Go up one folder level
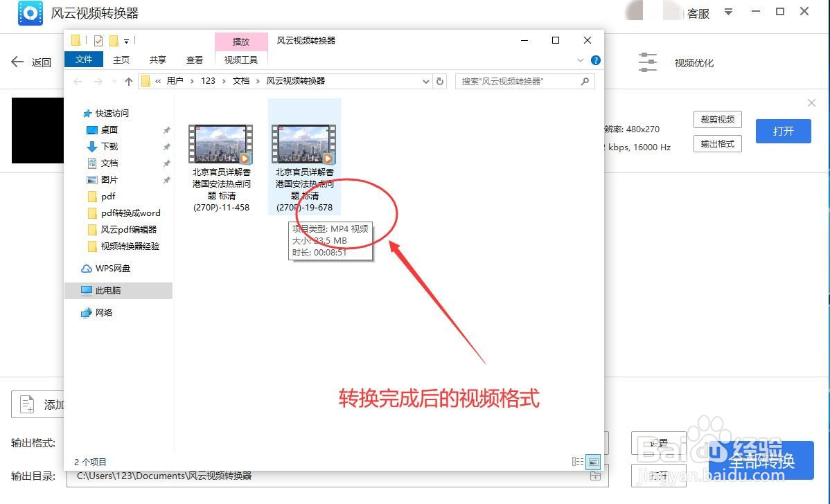Image resolution: width=830 pixels, height=504 pixels. coord(129,82)
